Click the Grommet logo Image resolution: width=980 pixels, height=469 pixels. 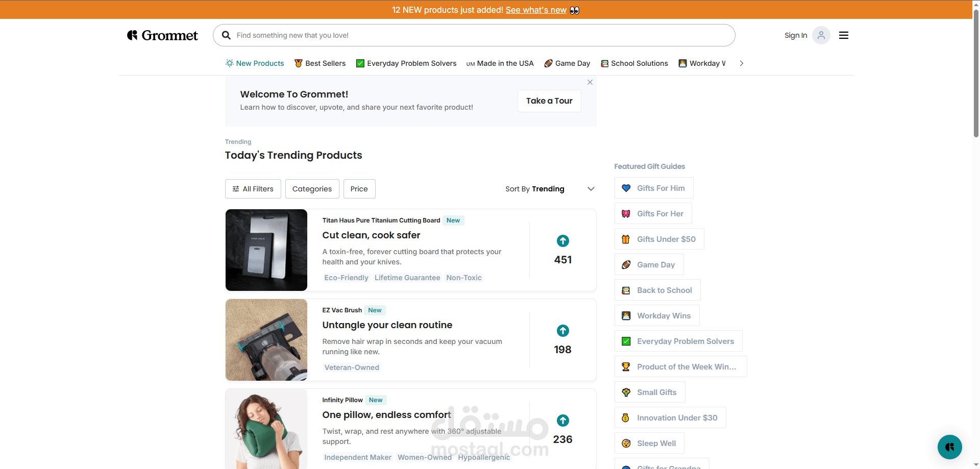[x=162, y=35]
